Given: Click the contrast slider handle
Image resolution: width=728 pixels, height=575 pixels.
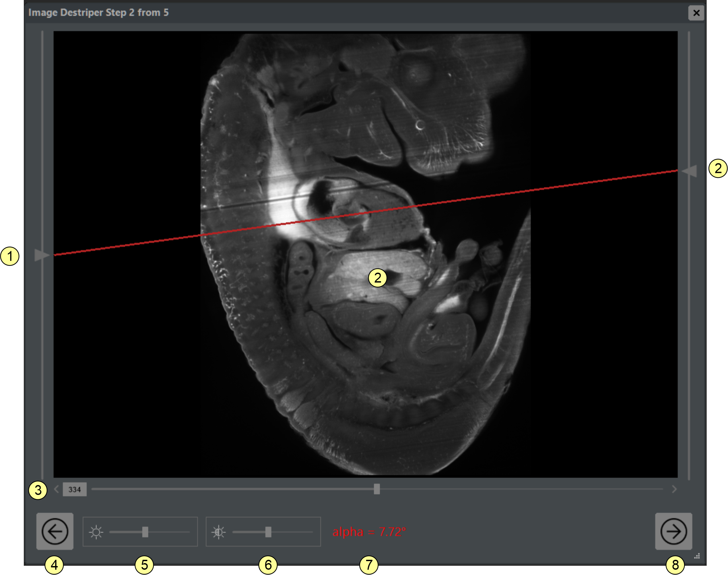Looking at the screenshot, I should point(268,532).
